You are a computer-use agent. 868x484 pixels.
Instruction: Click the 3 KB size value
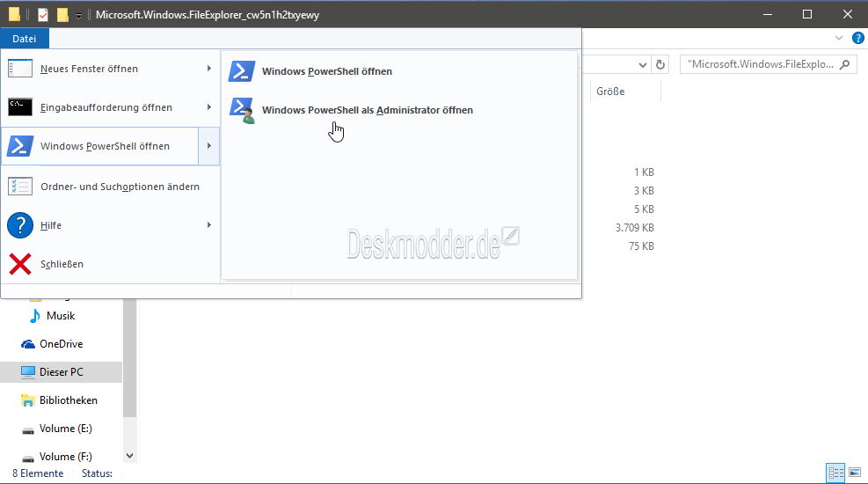[644, 191]
